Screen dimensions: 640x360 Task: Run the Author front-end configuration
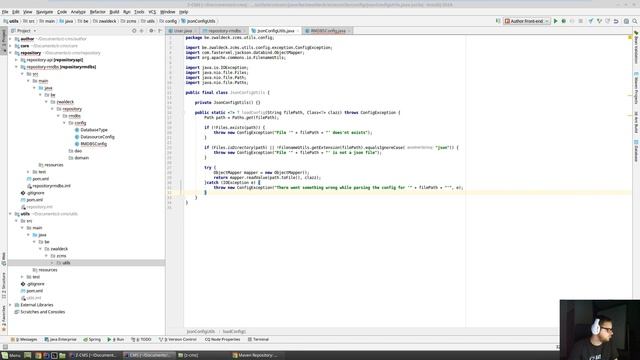[555, 21]
